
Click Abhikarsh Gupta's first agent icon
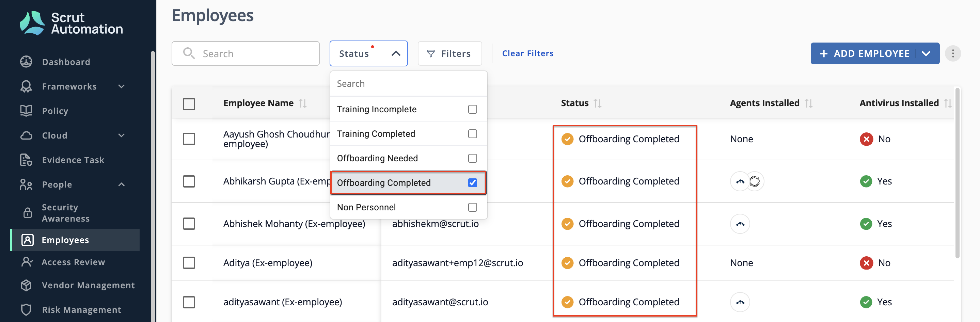(740, 181)
